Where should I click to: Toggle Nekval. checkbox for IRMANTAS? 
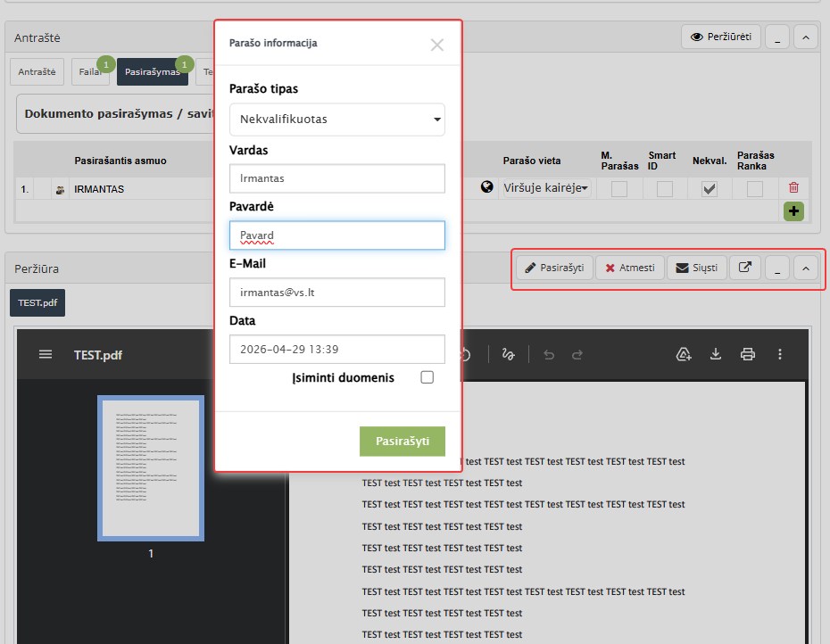pyautogui.click(x=710, y=189)
